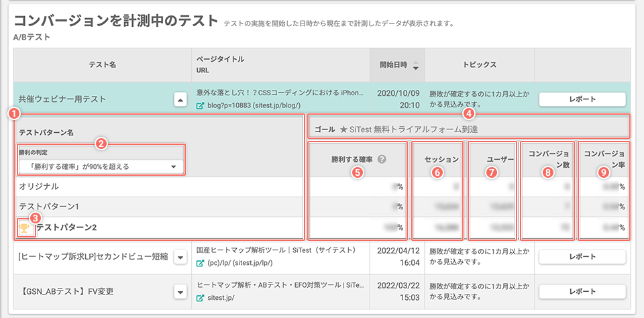Click the トピックス column header

tap(480, 65)
